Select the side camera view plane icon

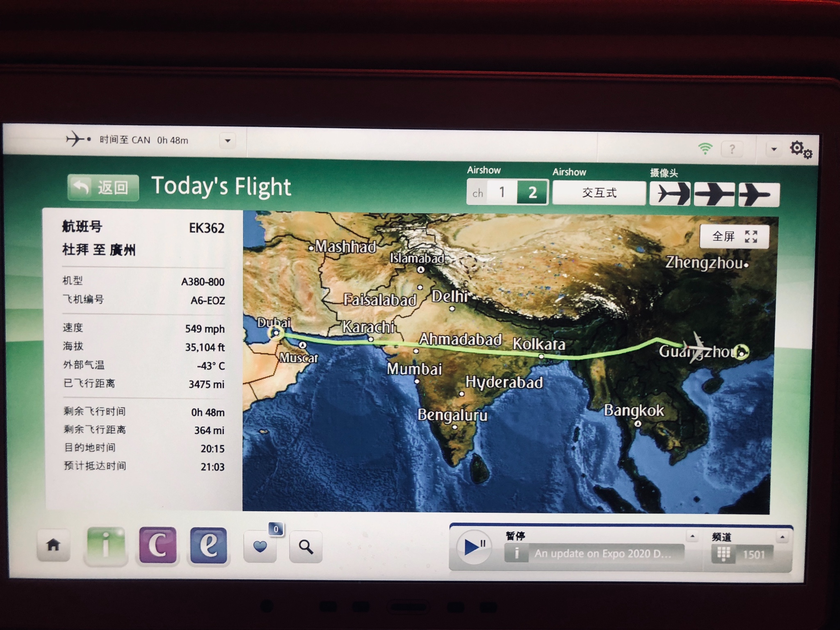[x=714, y=194]
